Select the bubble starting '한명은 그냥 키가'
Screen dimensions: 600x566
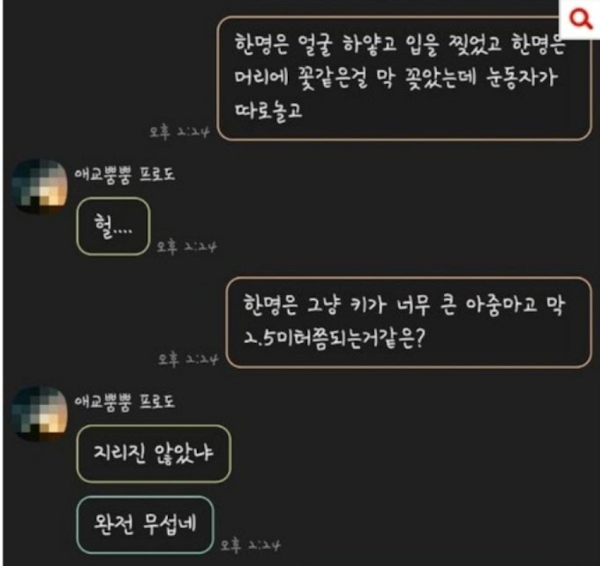409,322
